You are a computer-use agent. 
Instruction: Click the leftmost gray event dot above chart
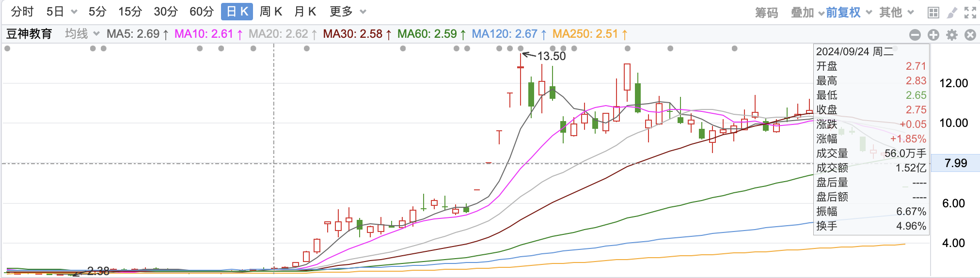(x=7, y=48)
